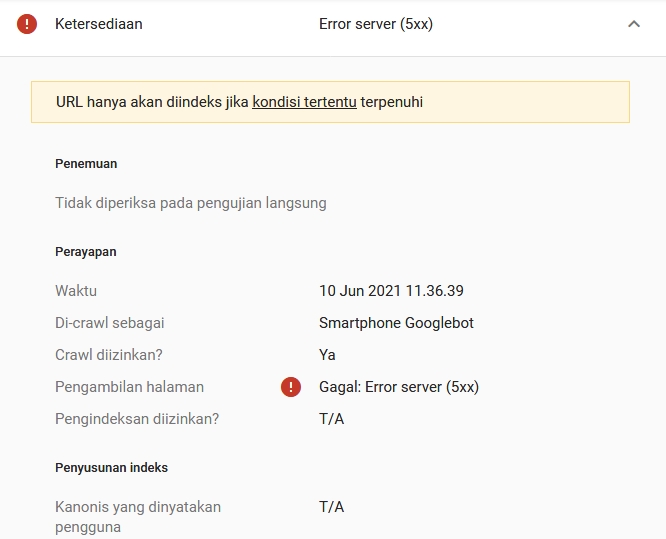
Task: Select the "Smartphone Googlebot" value
Action: pos(396,323)
